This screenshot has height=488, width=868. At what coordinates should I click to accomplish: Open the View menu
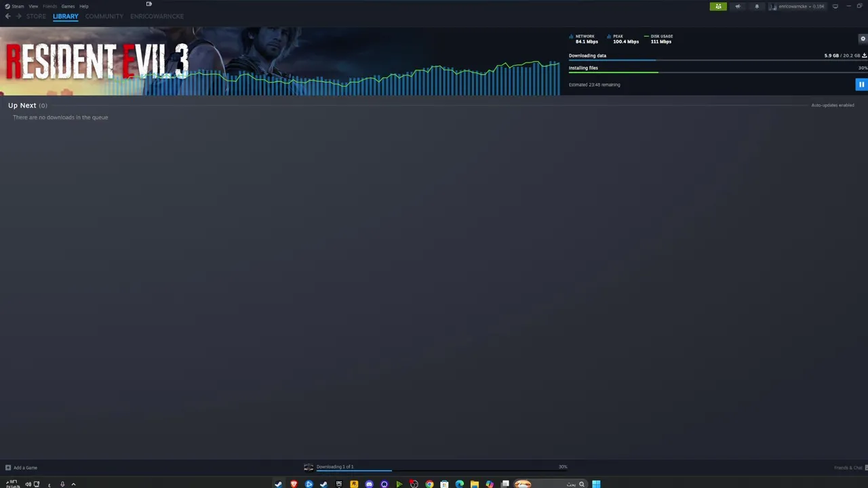33,6
